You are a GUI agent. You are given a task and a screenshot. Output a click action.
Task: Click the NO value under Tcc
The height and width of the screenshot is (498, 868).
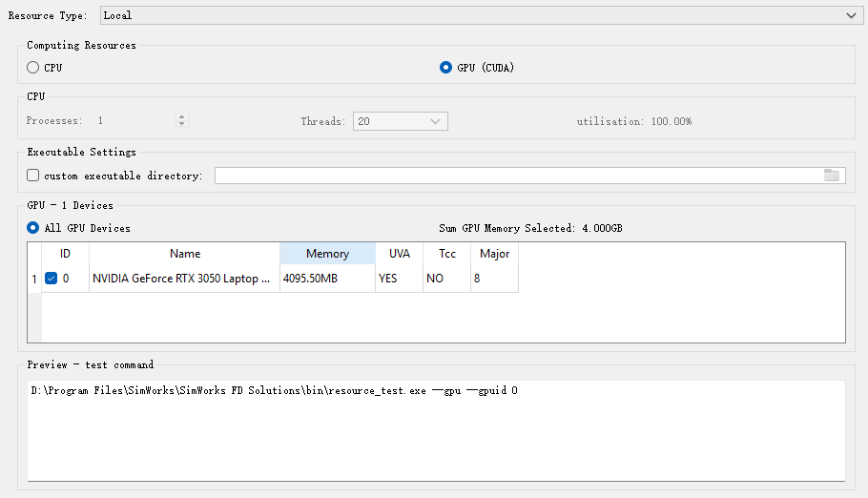446,278
